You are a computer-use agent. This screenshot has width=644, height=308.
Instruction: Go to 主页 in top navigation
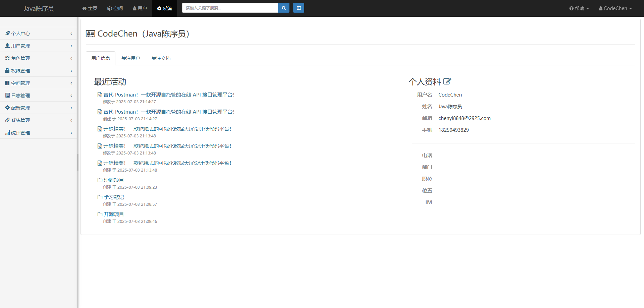pos(90,8)
